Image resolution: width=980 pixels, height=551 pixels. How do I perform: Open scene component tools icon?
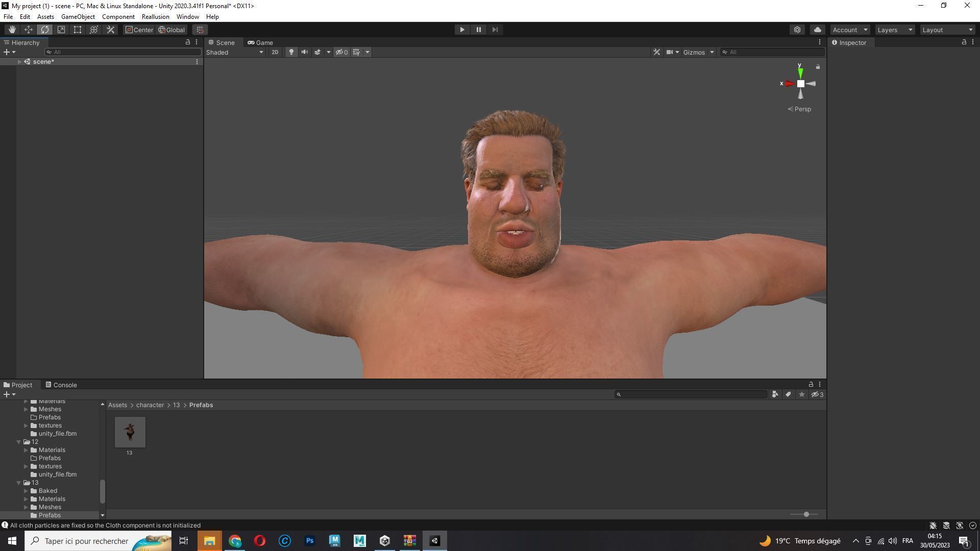[657, 52]
